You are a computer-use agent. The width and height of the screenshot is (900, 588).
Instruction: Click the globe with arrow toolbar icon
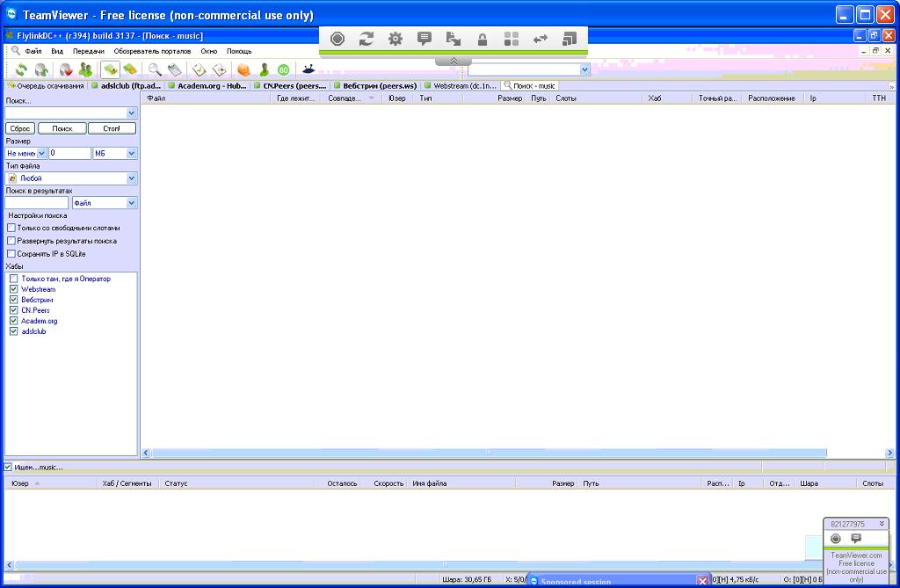click(41, 70)
